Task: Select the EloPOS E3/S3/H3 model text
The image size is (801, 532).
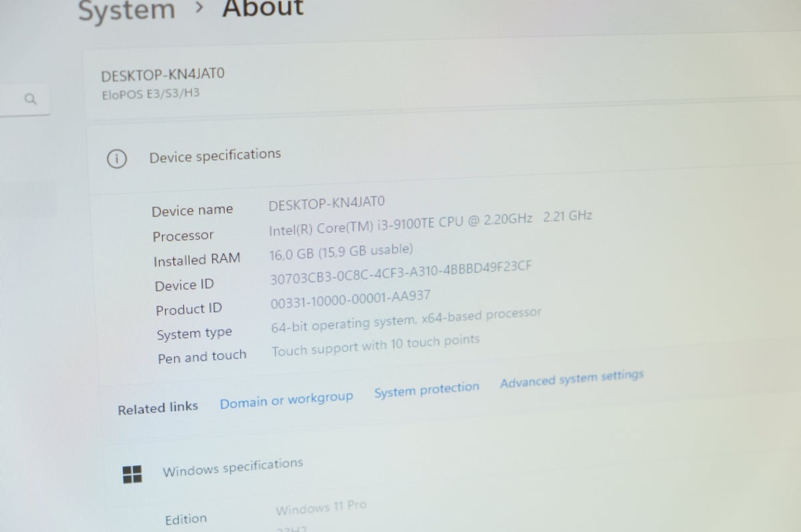Action: pyautogui.click(x=150, y=94)
